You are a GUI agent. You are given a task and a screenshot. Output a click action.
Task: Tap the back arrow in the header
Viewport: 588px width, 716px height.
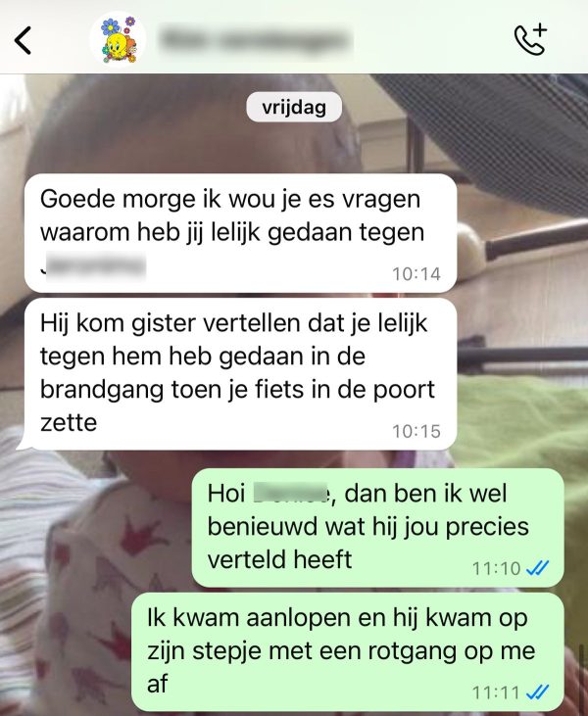tap(23, 40)
